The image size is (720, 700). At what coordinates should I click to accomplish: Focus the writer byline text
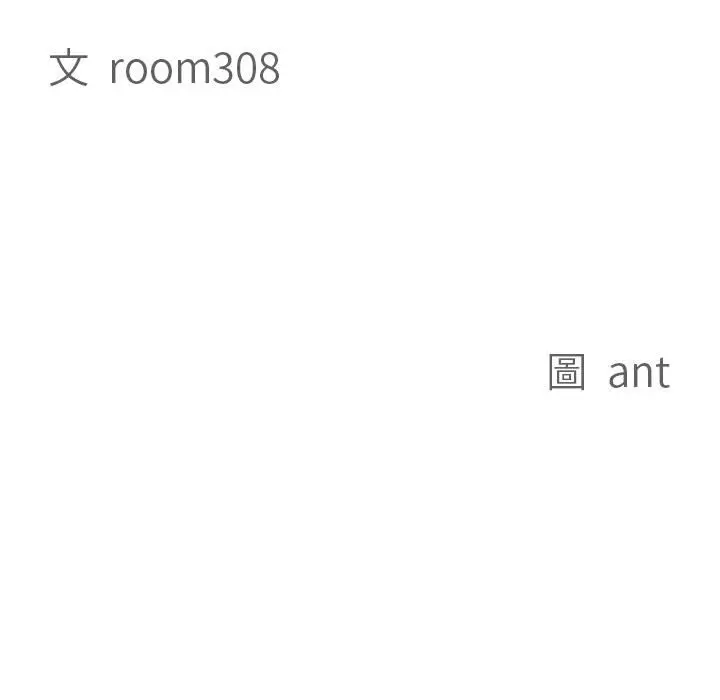164,68
